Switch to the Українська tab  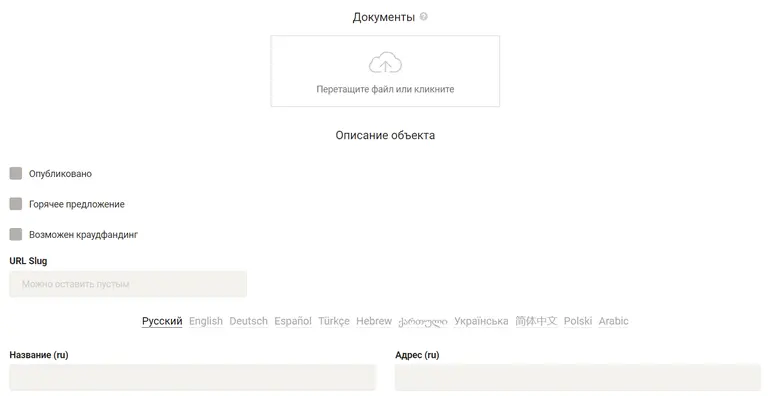coord(481,321)
